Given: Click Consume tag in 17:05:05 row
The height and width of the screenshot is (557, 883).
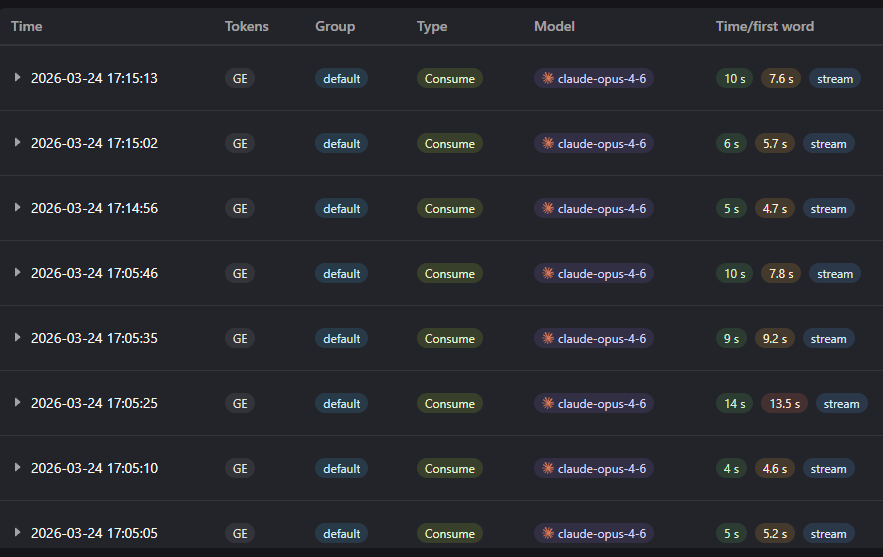Looking at the screenshot, I should coord(449,533).
